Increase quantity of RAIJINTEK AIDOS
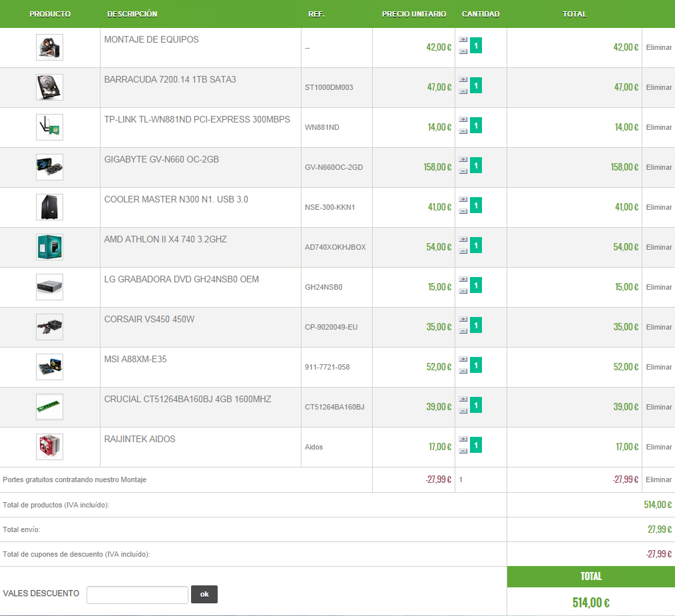675x616 pixels. [x=463, y=440]
